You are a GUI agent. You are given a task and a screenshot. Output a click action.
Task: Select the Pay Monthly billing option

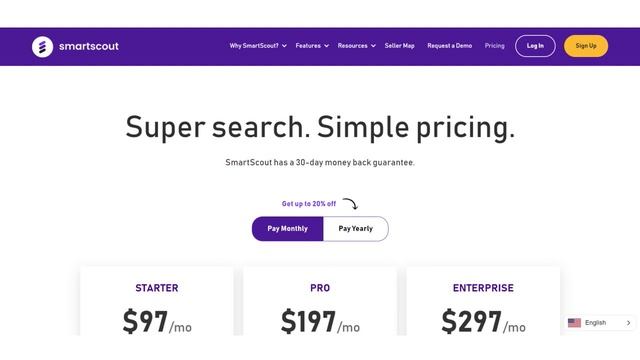pyautogui.click(x=287, y=229)
